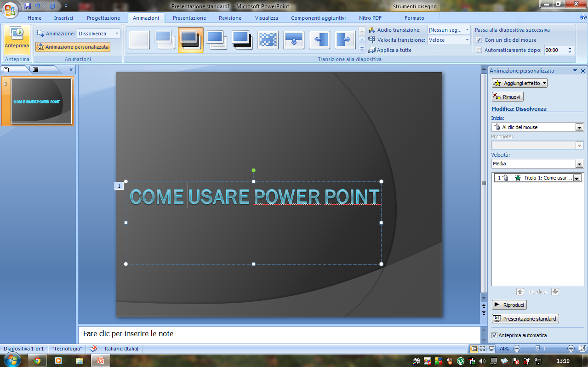Open the Progettazione tab

point(103,18)
